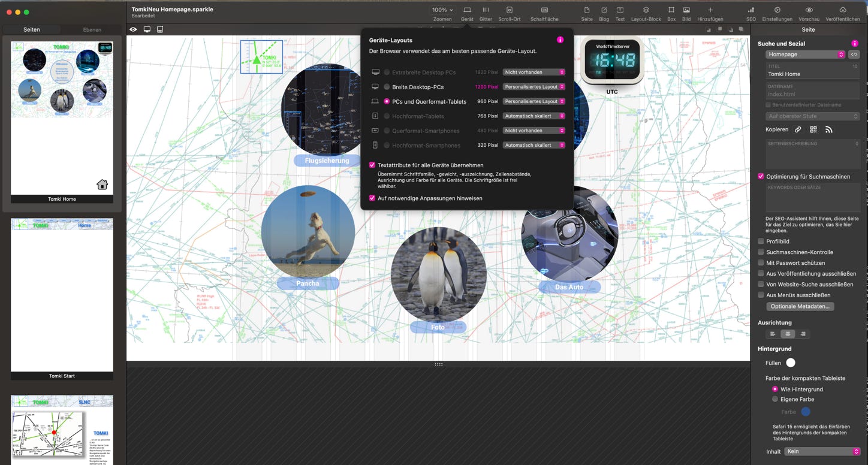This screenshot has height=465, width=868.
Task: Open the Homepage dropdown in Suche und Sozial
Action: click(804, 55)
